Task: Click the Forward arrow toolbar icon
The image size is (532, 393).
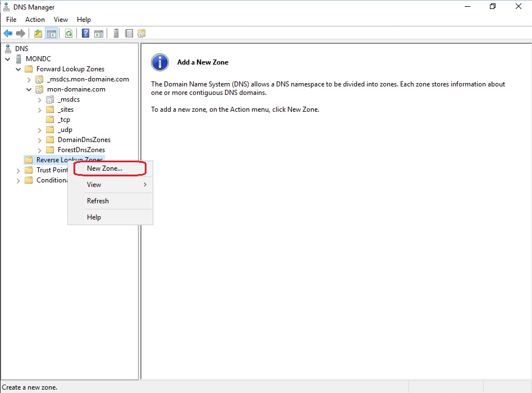Action: pyautogui.click(x=21, y=33)
